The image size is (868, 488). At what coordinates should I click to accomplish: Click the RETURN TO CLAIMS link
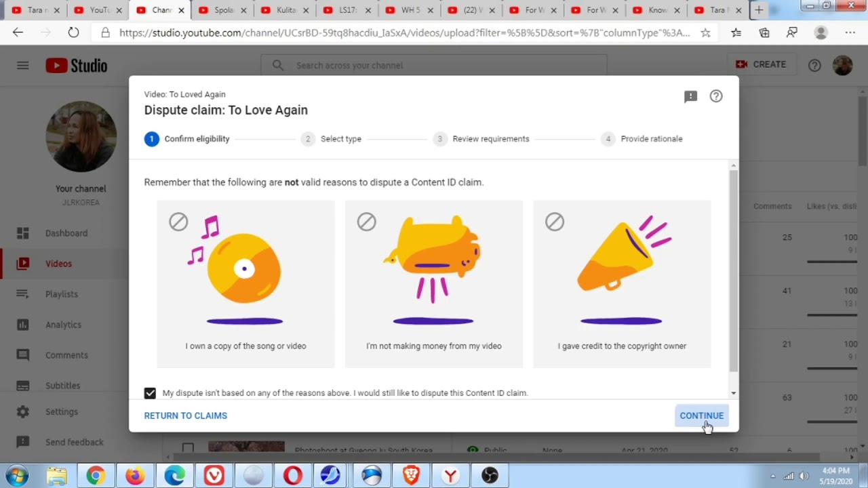tap(185, 415)
